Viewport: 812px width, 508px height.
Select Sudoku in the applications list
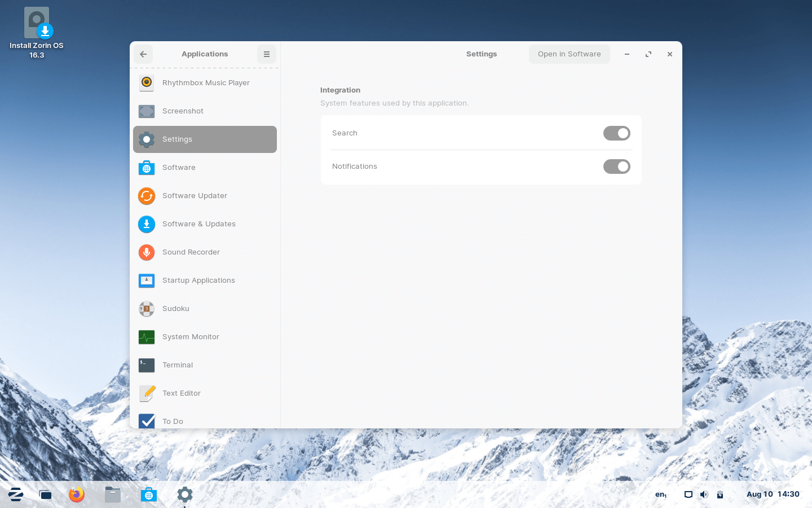coord(205,309)
